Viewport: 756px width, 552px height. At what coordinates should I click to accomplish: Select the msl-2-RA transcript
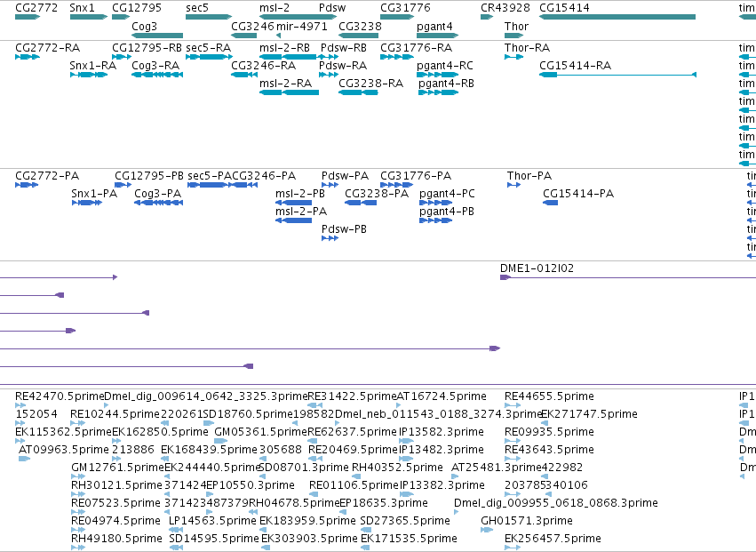[289, 92]
